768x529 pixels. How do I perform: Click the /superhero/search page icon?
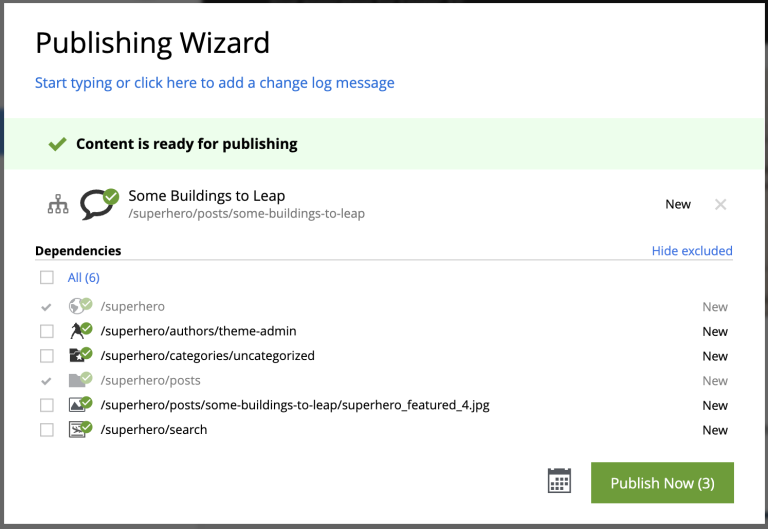[x=79, y=429]
